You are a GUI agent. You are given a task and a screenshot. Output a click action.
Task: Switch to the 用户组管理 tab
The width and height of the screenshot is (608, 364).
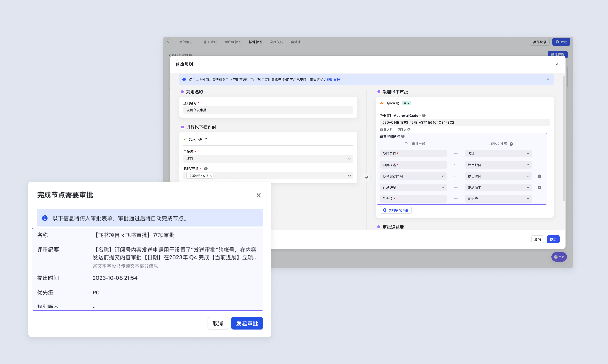tap(233, 42)
